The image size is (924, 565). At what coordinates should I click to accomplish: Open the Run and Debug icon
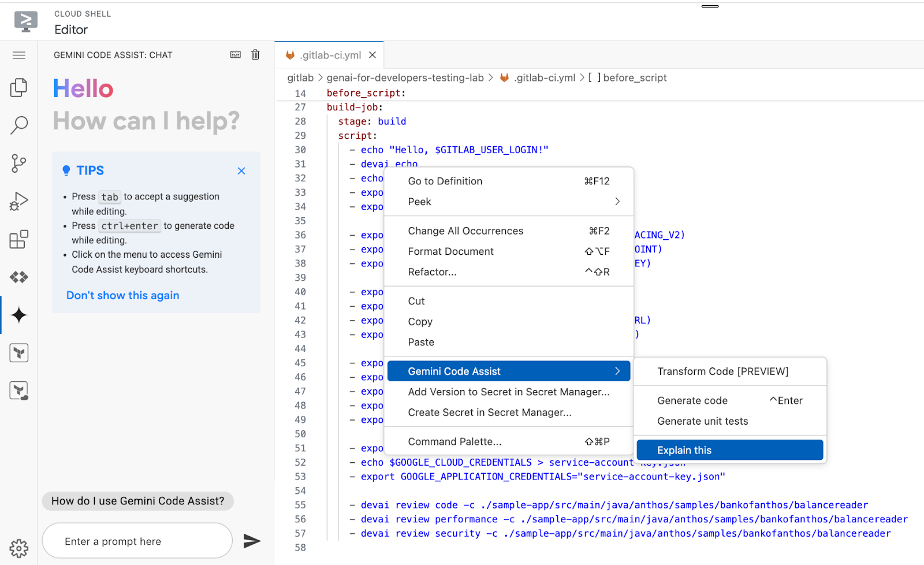point(19,202)
